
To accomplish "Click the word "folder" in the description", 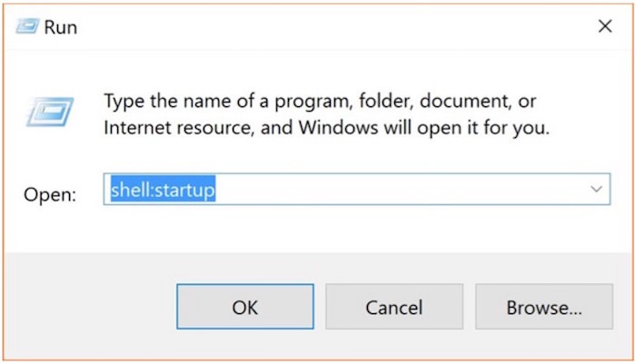I will (331, 98).
